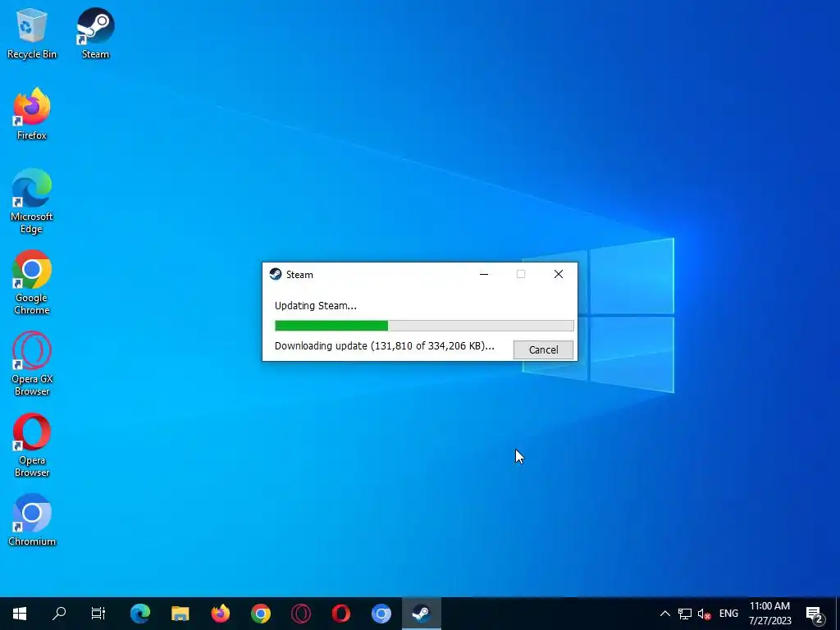
Task: Close the Steam updater dialog
Action: [x=558, y=274]
